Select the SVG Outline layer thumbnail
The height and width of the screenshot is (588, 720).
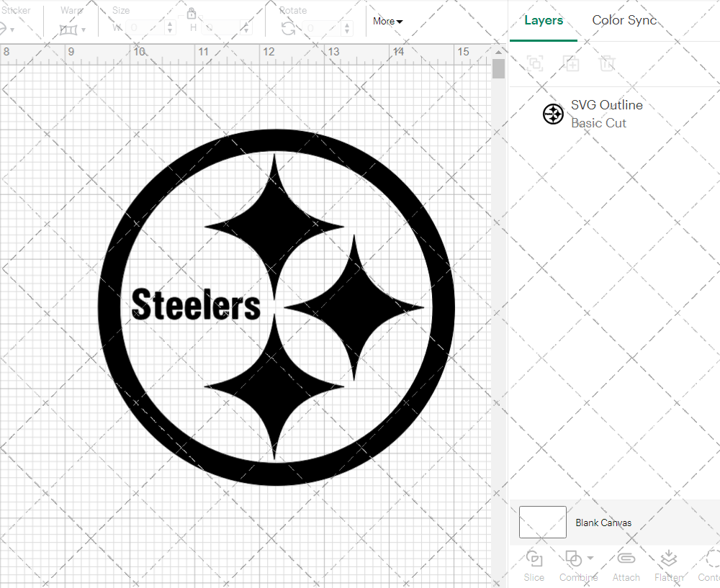click(553, 114)
